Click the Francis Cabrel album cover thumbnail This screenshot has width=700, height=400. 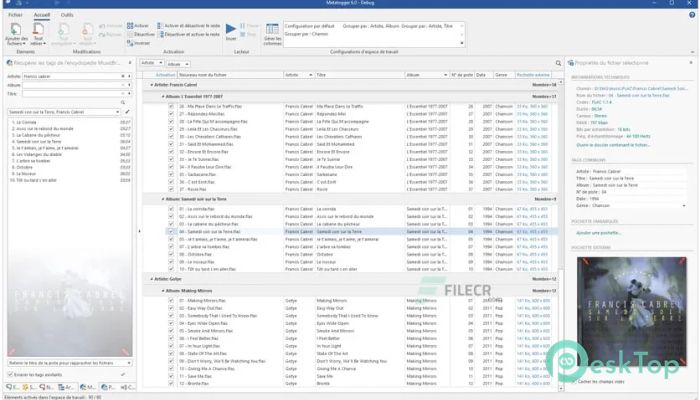pos(632,311)
